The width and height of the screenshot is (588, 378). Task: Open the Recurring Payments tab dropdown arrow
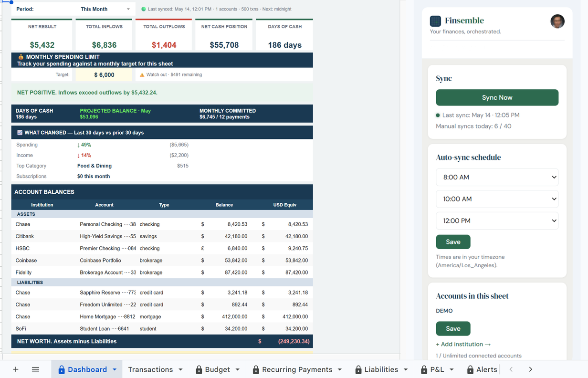click(340, 369)
